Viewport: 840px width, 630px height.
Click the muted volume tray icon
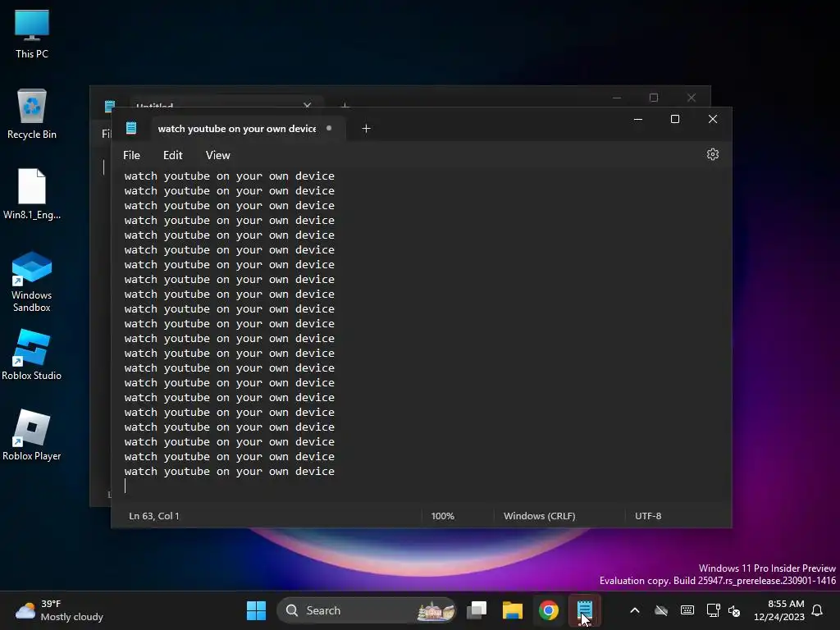point(734,610)
